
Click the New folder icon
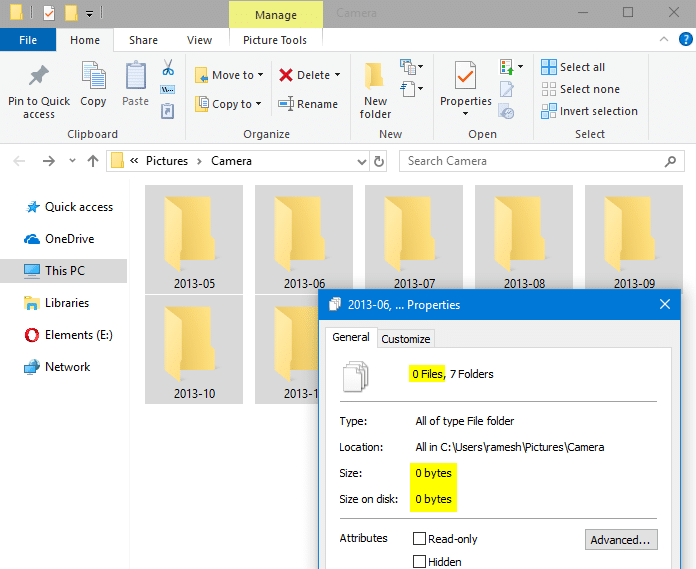(x=375, y=77)
